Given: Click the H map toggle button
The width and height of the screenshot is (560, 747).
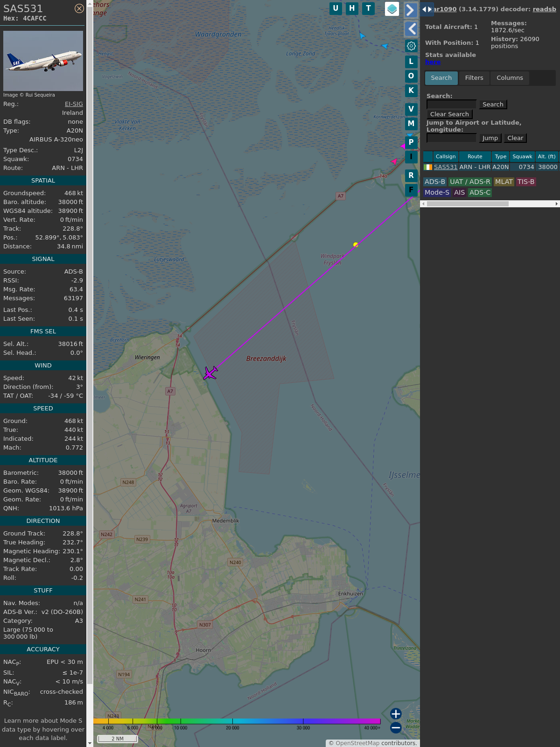Looking at the screenshot, I should [x=352, y=8].
